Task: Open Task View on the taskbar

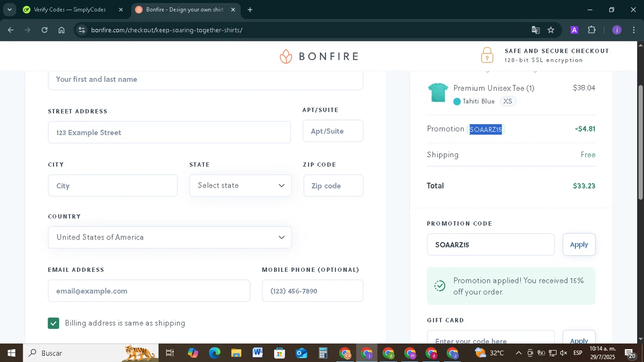Action: coord(170,353)
